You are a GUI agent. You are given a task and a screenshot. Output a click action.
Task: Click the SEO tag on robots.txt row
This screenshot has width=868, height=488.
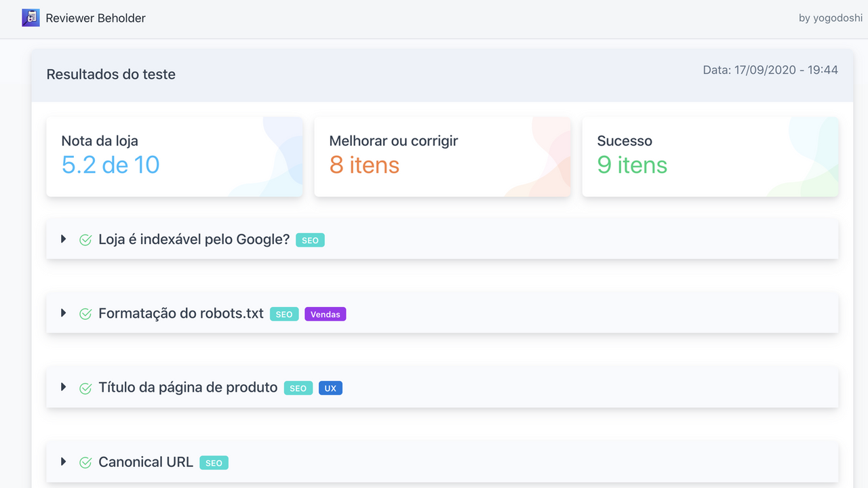point(284,314)
